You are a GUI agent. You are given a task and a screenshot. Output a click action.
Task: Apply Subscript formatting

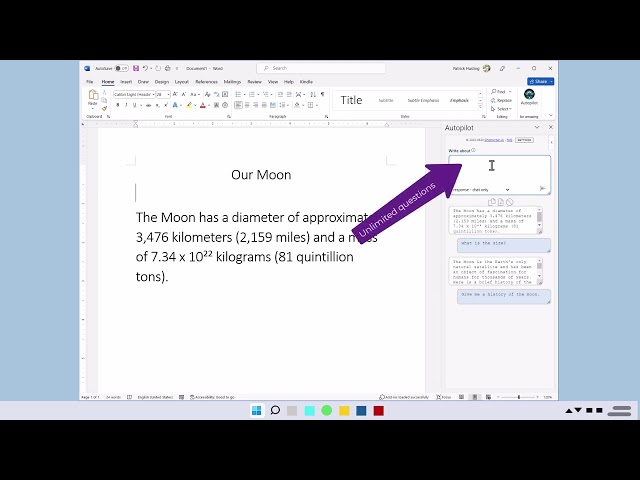pyautogui.click(x=157, y=105)
